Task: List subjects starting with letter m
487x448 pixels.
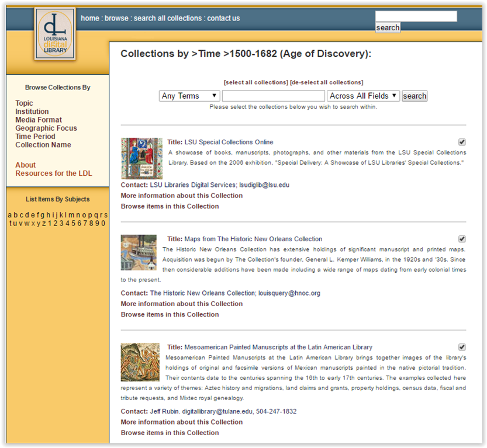Action: (71, 215)
